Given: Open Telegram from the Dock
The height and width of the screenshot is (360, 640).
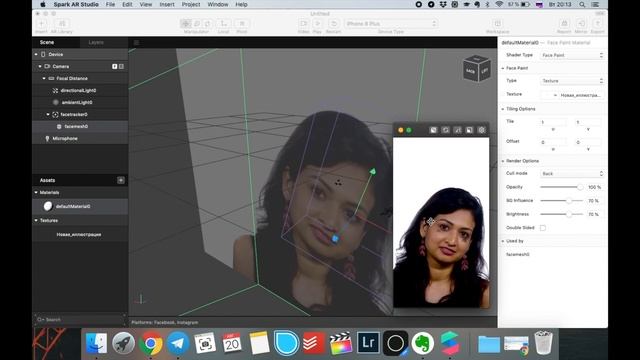Looking at the screenshot, I should (x=178, y=343).
